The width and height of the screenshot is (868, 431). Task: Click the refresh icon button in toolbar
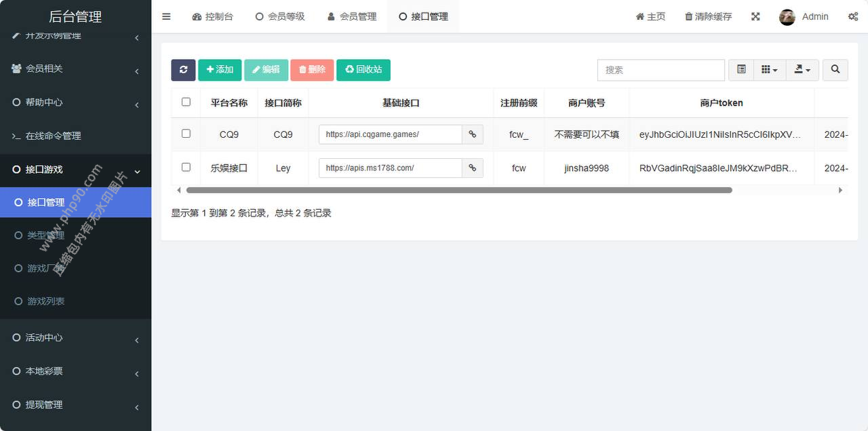[183, 70]
